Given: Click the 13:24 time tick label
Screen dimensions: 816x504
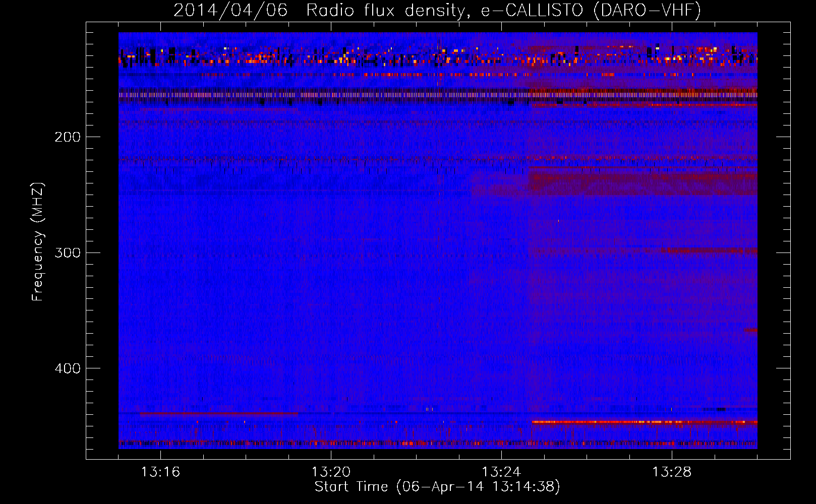Looking at the screenshot, I should 501,472.
